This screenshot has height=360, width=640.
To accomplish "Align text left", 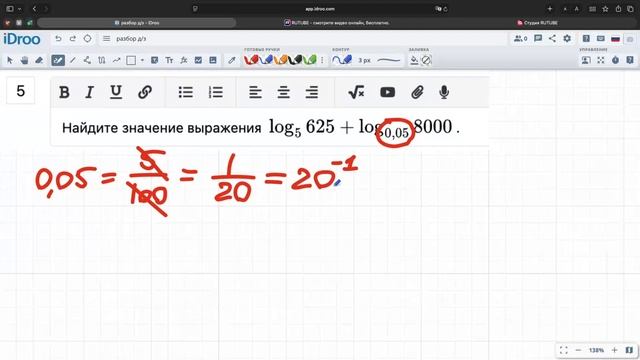I will [x=256, y=92].
